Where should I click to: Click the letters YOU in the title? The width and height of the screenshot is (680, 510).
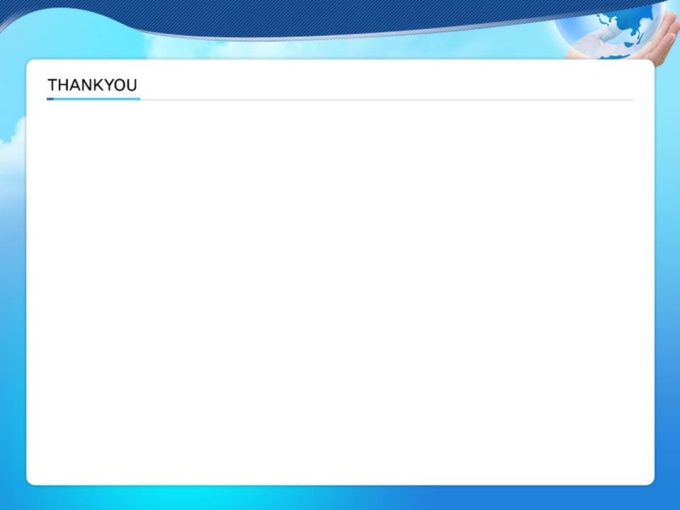point(121,85)
